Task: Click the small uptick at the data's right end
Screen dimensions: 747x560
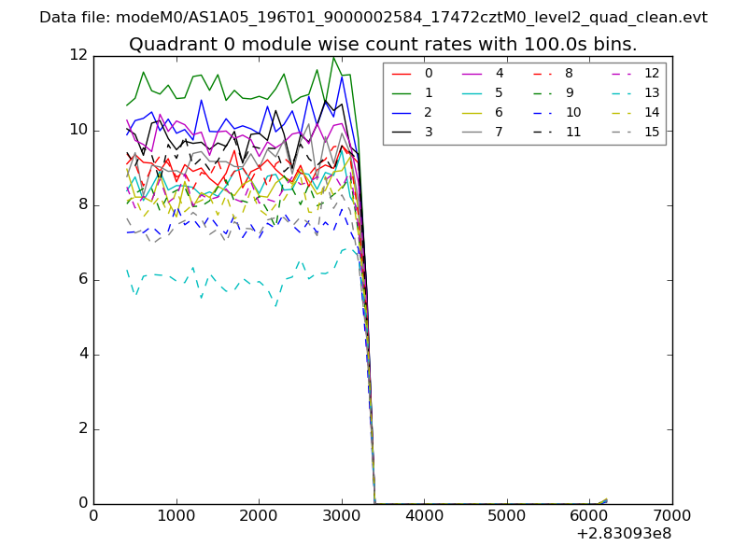Action: point(605,500)
